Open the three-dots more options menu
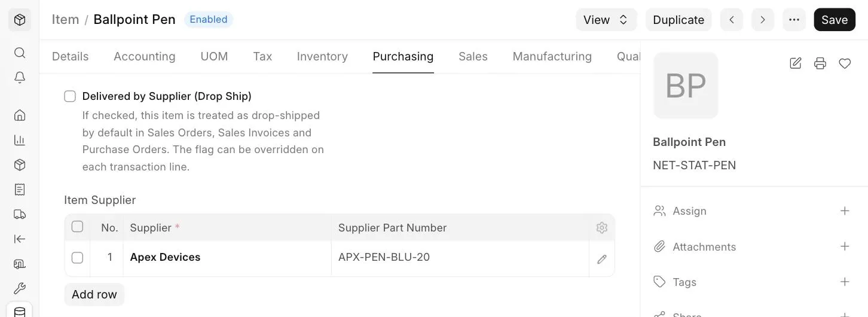This screenshot has height=317, width=868. [794, 20]
